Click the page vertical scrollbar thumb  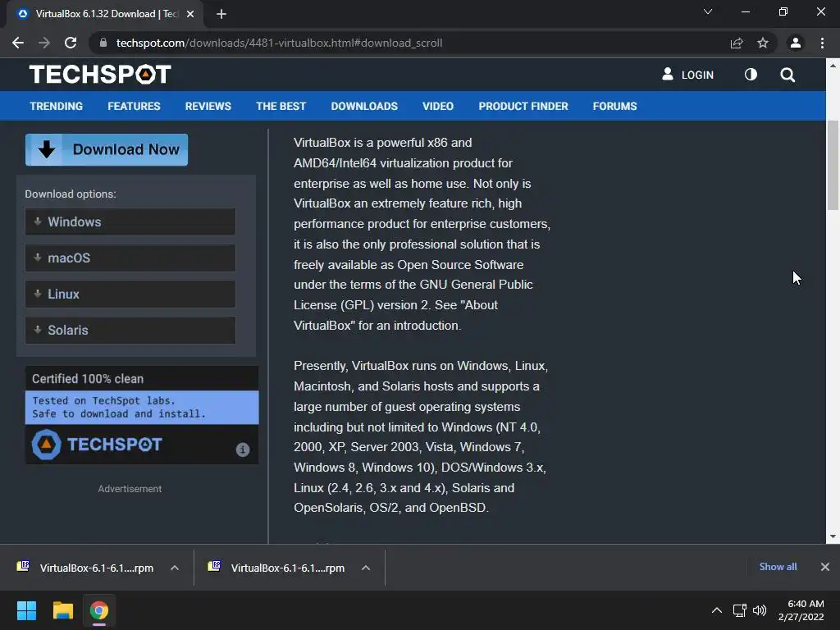(833, 166)
